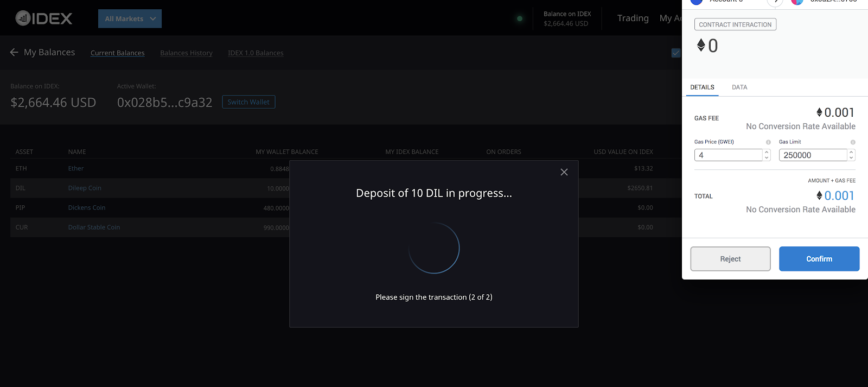Open the IDEX 1.0 Balances tab

(256, 53)
